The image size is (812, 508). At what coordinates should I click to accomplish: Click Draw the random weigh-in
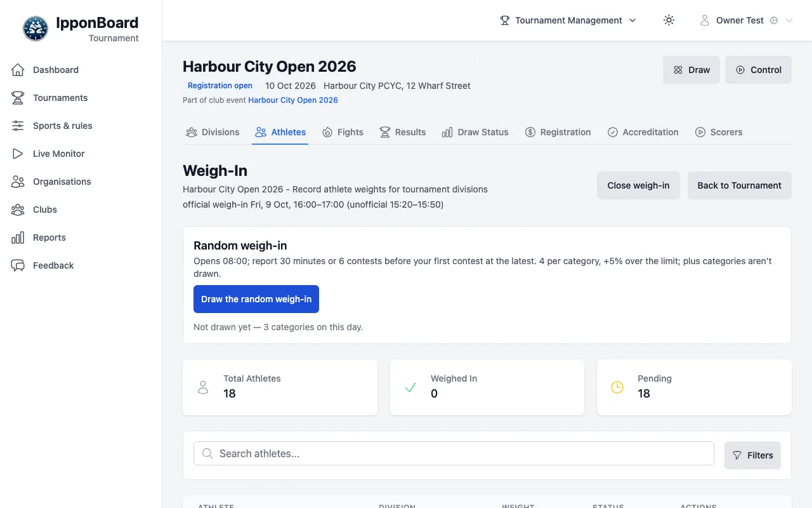[x=256, y=299]
